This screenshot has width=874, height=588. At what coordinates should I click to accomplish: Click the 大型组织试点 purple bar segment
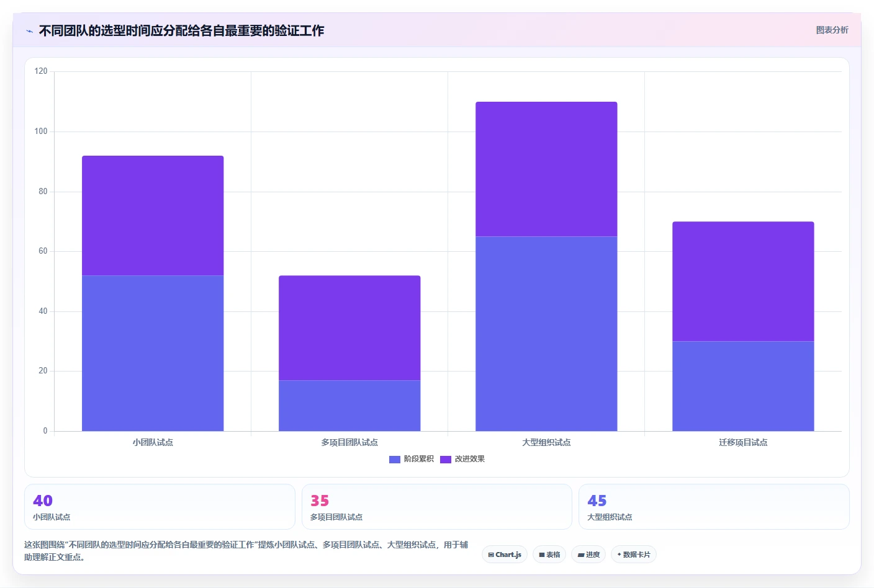(546, 169)
